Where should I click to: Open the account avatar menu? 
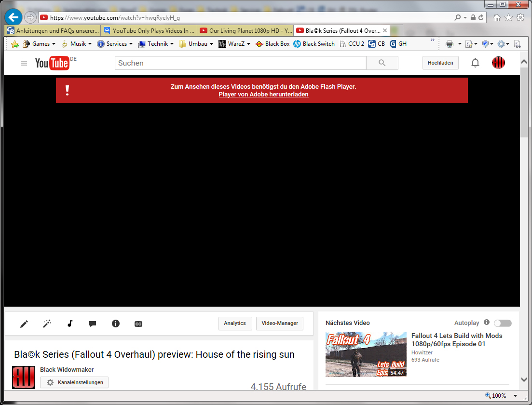pyautogui.click(x=498, y=63)
